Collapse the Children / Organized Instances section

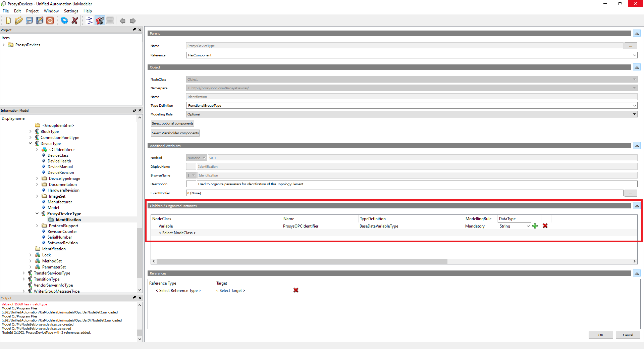coord(636,206)
